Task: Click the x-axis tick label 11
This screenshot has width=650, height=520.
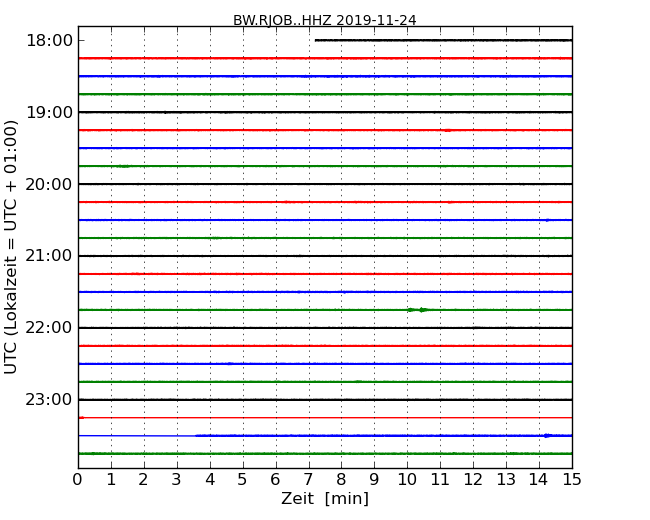Action: [440, 479]
